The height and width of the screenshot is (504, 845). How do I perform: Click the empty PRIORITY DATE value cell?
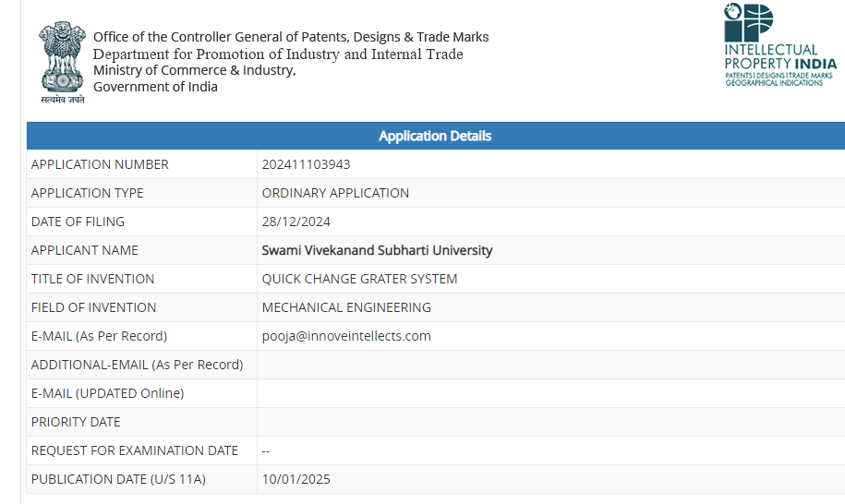point(550,422)
